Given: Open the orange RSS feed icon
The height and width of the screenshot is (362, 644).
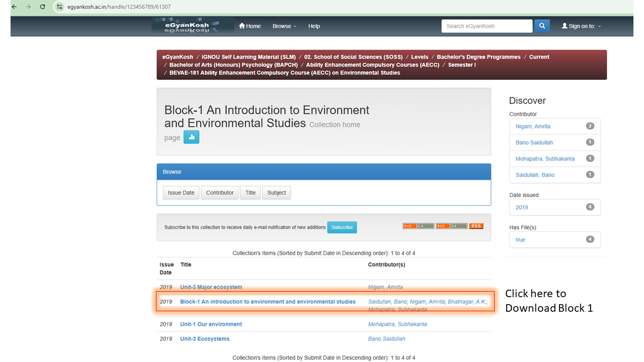Looking at the screenshot, I should [475, 226].
